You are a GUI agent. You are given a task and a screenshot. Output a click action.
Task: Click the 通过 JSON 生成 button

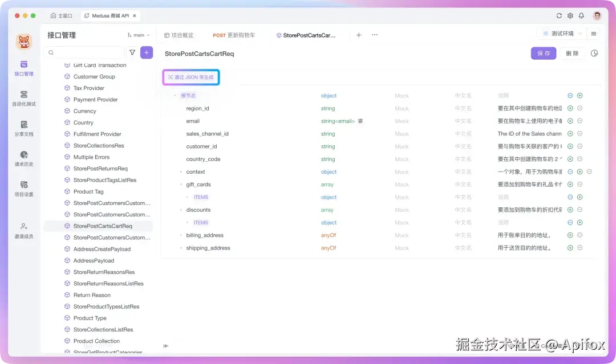point(191,76)
